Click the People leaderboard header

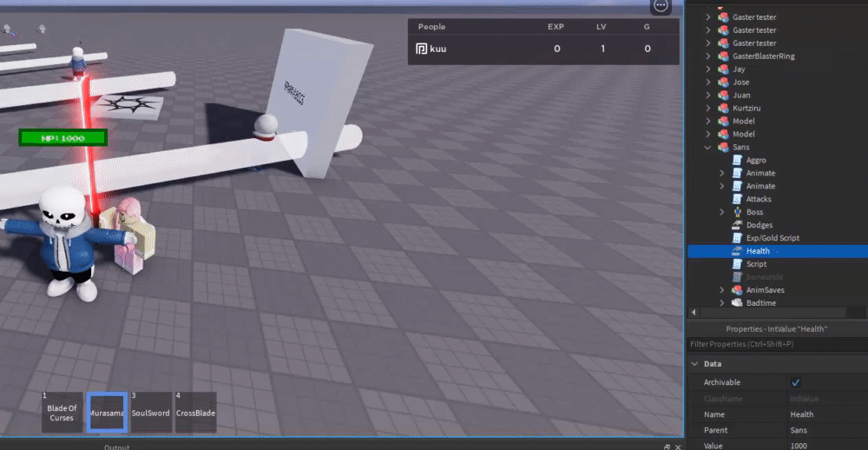coord(431,27)
